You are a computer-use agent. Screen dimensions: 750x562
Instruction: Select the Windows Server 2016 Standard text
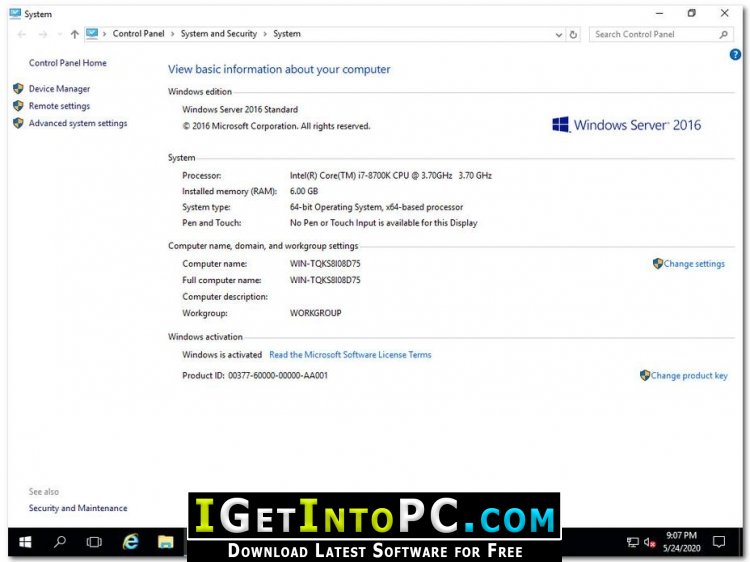[240, 110]
